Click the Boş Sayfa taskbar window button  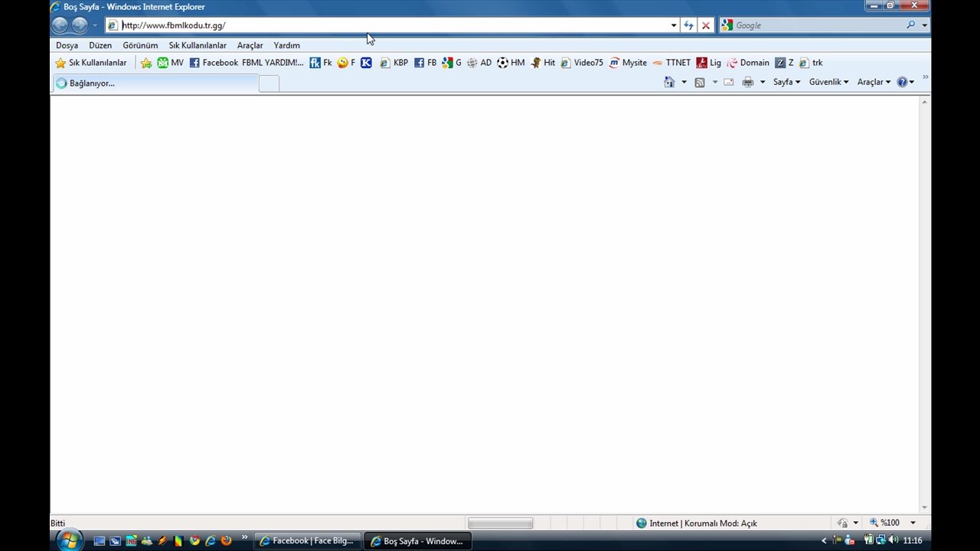[x=418, y=541]
